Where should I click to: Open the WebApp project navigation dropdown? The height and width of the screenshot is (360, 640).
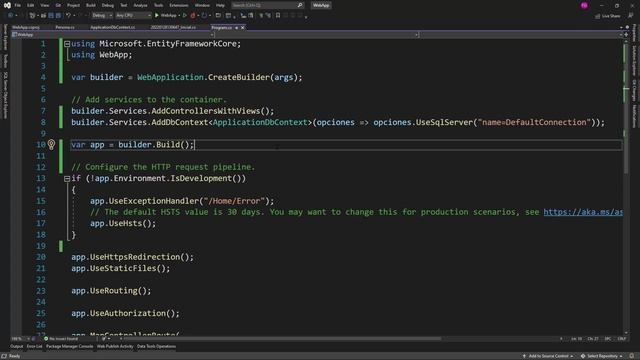click(112, 35)
